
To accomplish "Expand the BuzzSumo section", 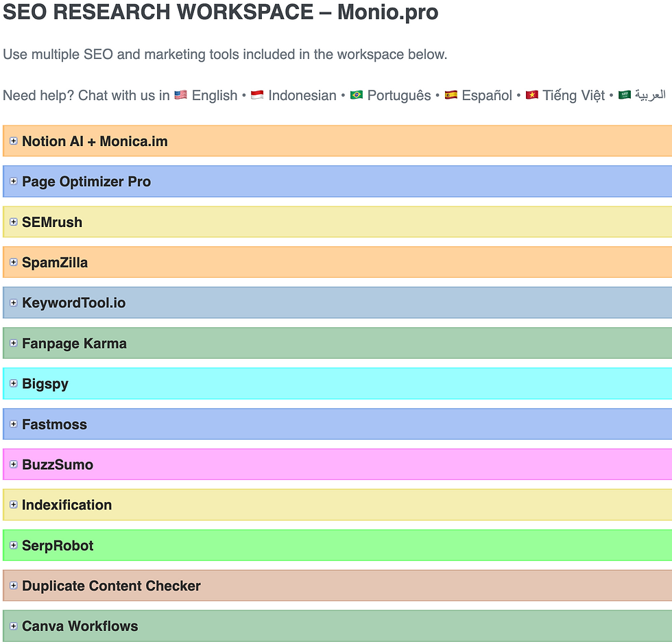I will 337,464.
